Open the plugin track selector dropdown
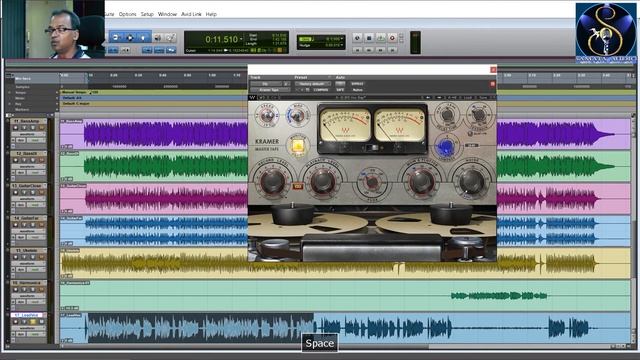 (x=266, y=84)
